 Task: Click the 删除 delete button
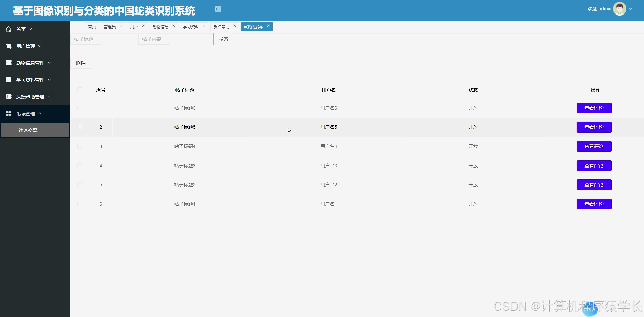[80, 63]
